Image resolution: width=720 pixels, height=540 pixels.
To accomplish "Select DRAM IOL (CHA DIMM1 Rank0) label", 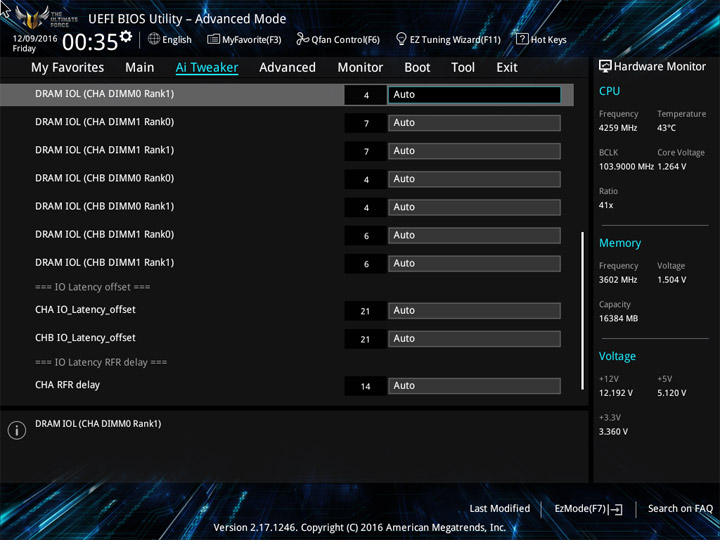I will [x=105, y=122].
